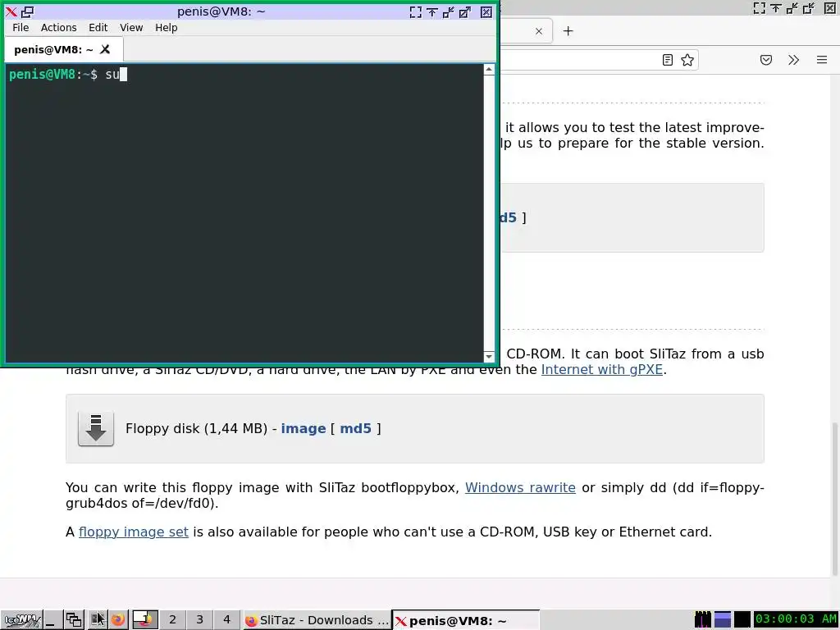The width and height of the screenshot is (840, 630).
Task: Switch to workspace 4
Action: (226, 620)
